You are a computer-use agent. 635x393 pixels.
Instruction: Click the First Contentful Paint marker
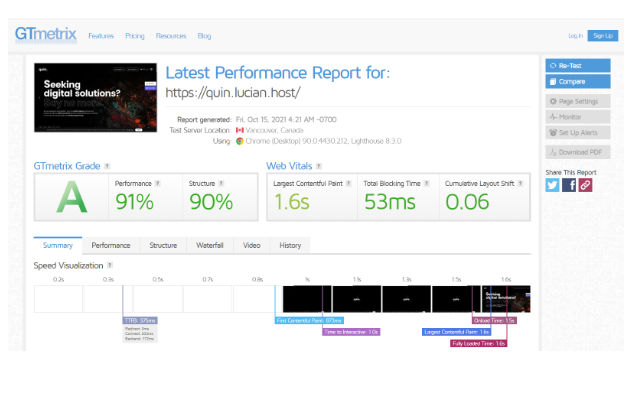pyautogui.click(x=309, y=320)
